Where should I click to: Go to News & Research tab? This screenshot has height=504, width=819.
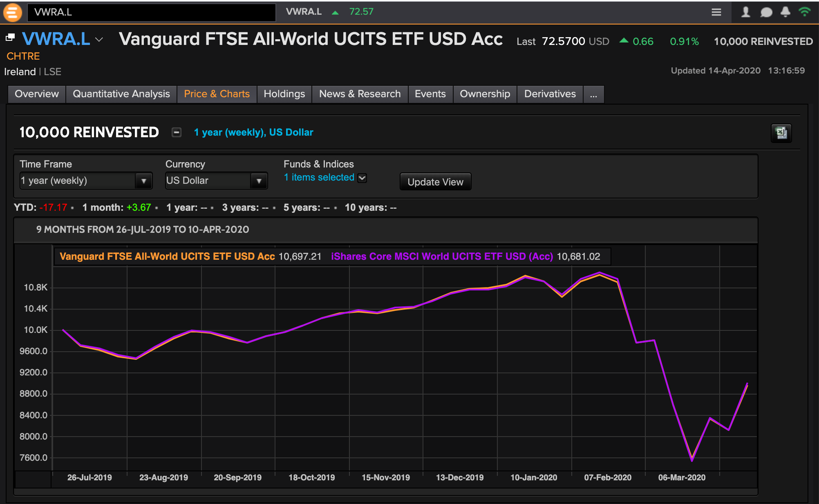[360, 94]
